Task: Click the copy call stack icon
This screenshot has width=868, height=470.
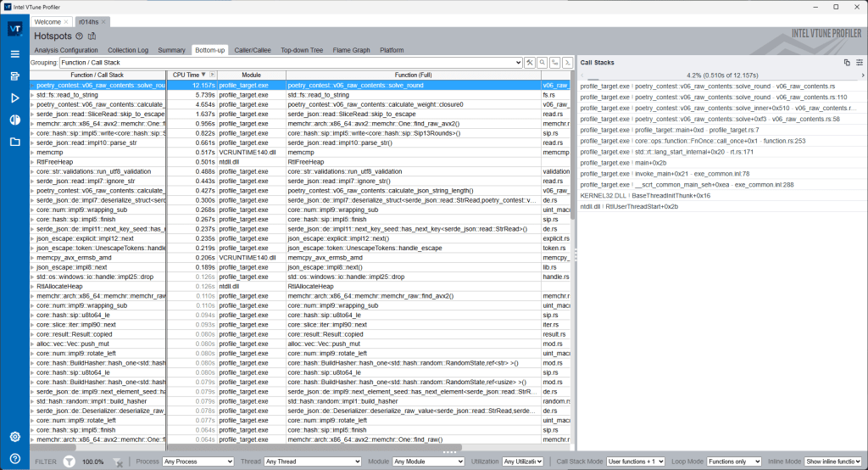Action: pos(846,63)
